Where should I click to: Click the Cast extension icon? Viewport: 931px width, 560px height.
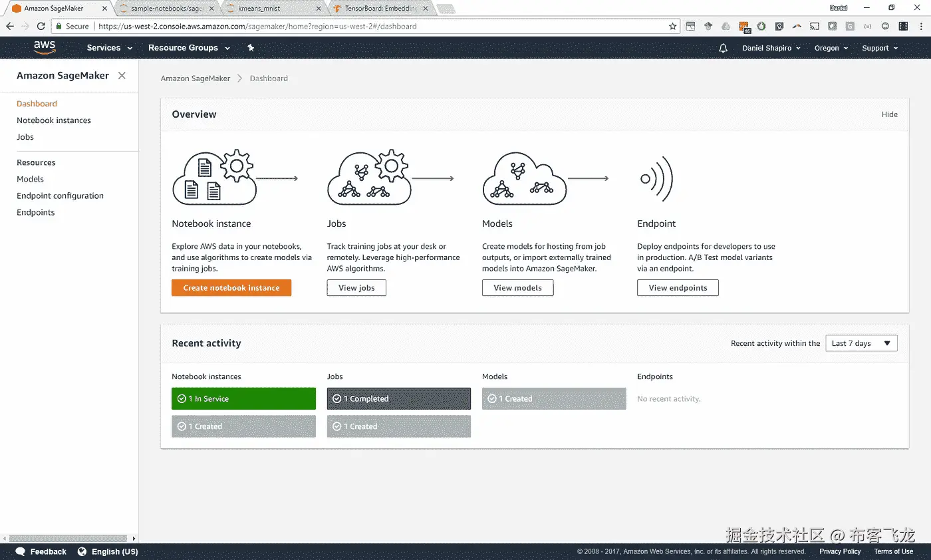pos(814,27)
